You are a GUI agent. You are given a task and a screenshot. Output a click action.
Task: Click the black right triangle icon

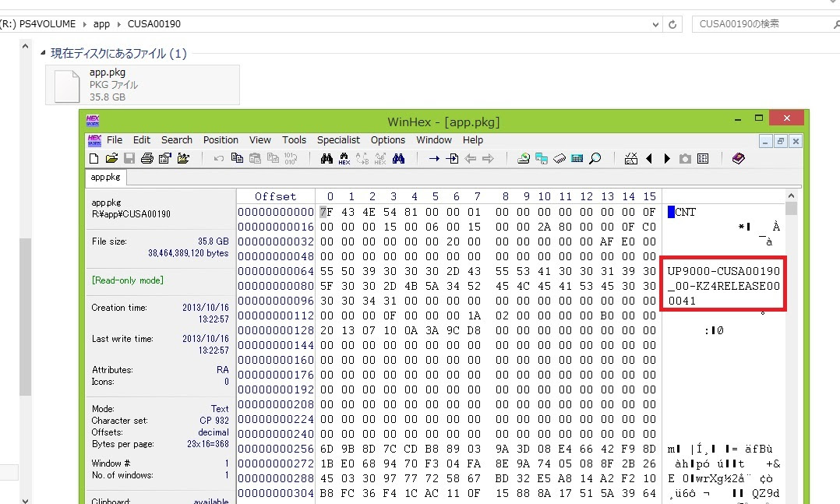[667, 159]
